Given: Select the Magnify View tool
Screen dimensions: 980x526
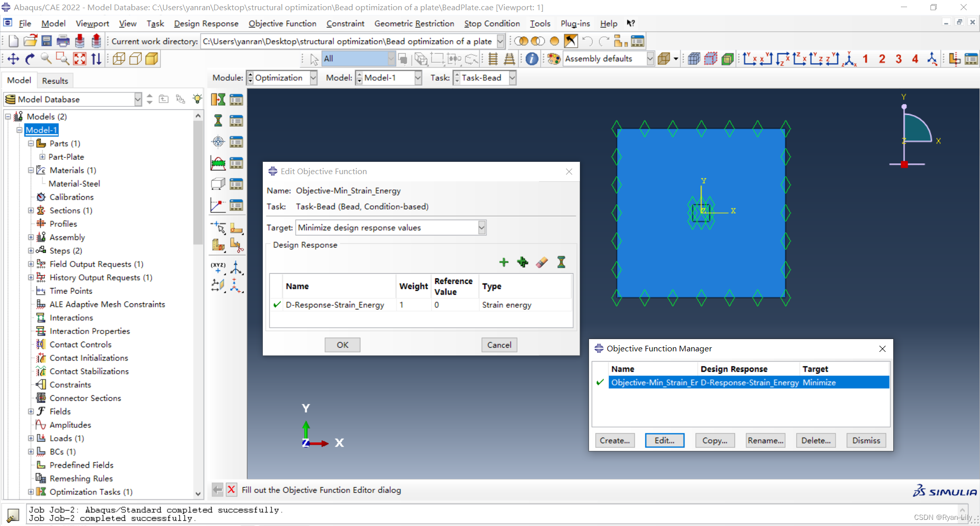Looking at the screenshot, I should [x=46, y=59].
